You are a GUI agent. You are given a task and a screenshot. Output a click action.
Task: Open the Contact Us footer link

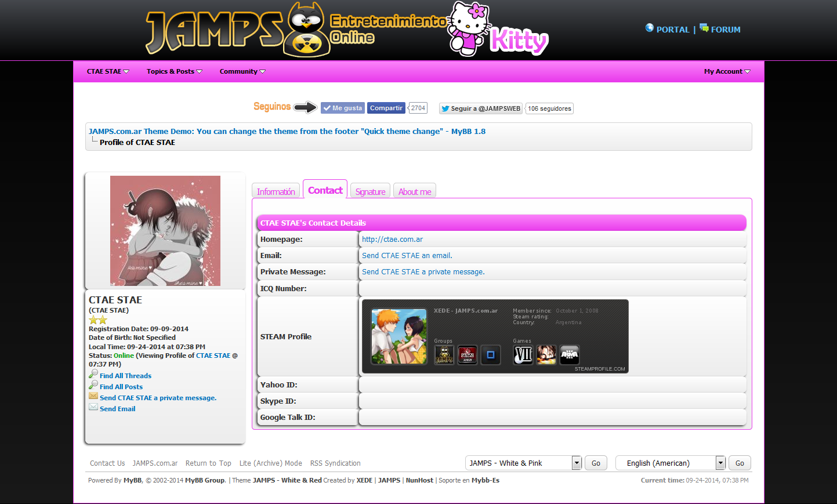click(107, 463)
